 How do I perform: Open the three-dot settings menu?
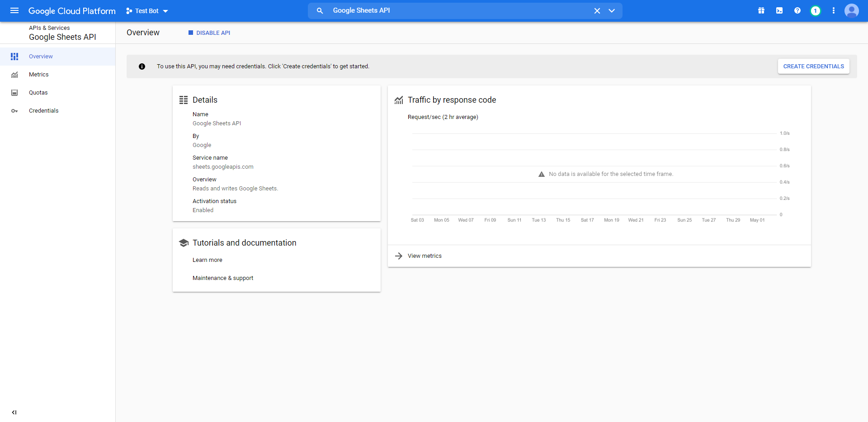point(834,10)
